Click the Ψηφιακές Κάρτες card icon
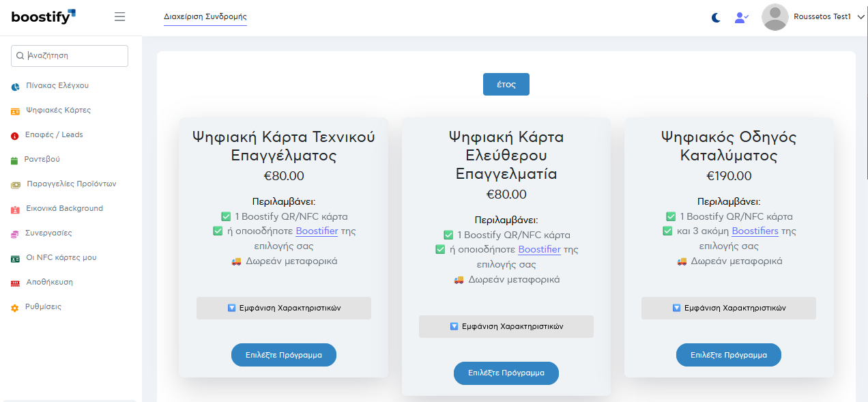The height and width of the screenshot is (402, 868). pyautogui.click(x=15, y=111)
